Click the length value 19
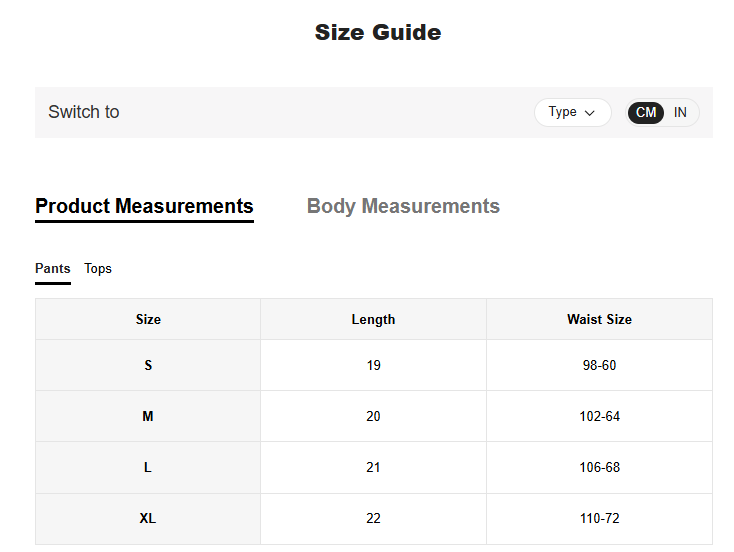 373,365
